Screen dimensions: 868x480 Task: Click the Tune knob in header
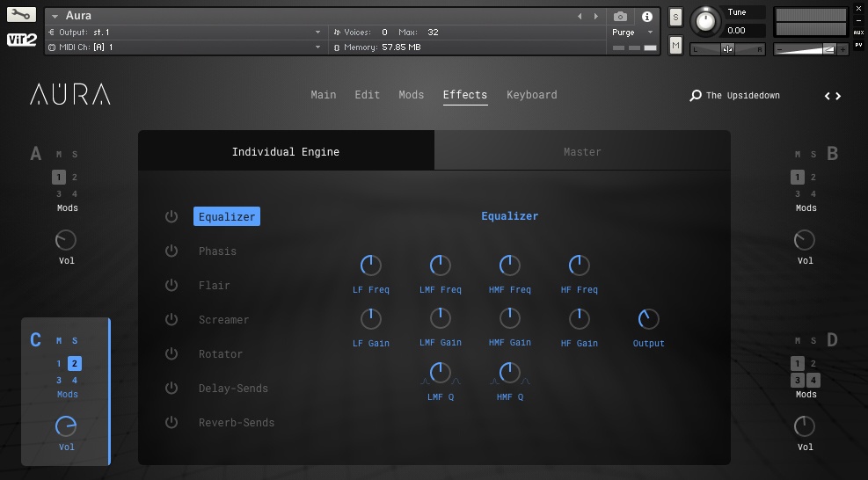tap(705, 22)
